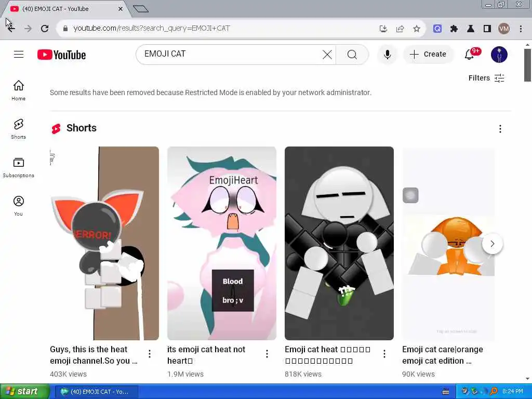The height and width of the screenshot is (399, 532).
Task: Clear the search box with the X
Action: click(327, 54)
